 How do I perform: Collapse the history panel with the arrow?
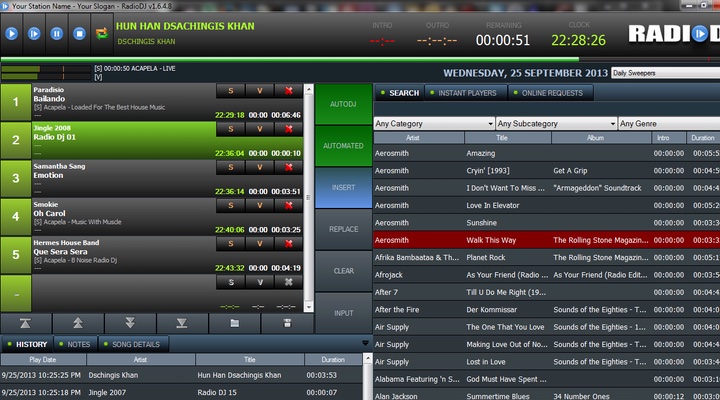pyautogui.click(x=365, y=343)
